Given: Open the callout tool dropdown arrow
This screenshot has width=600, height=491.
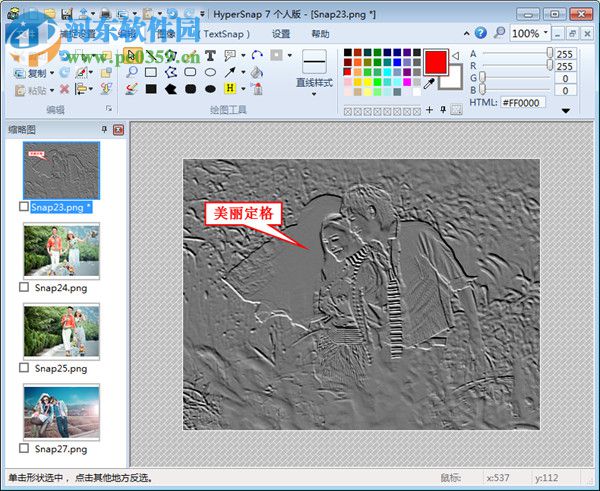Looking at the screenshot, I should coord(243,56).
